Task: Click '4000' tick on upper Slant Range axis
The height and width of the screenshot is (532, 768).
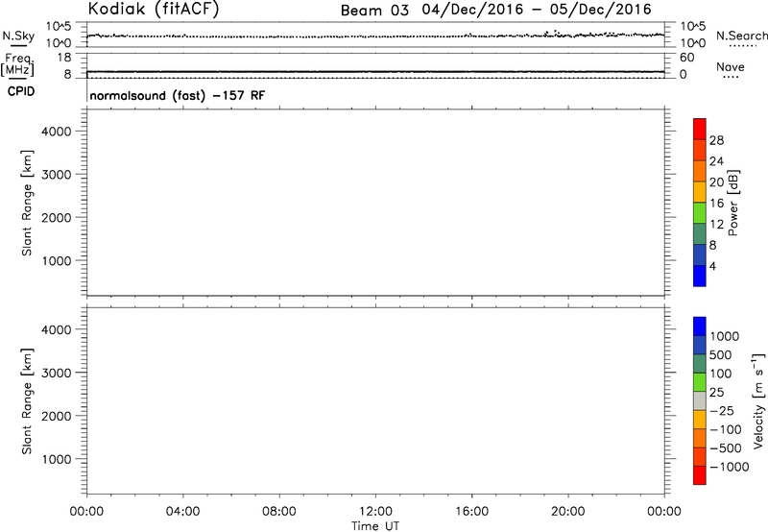Action: 57,132
